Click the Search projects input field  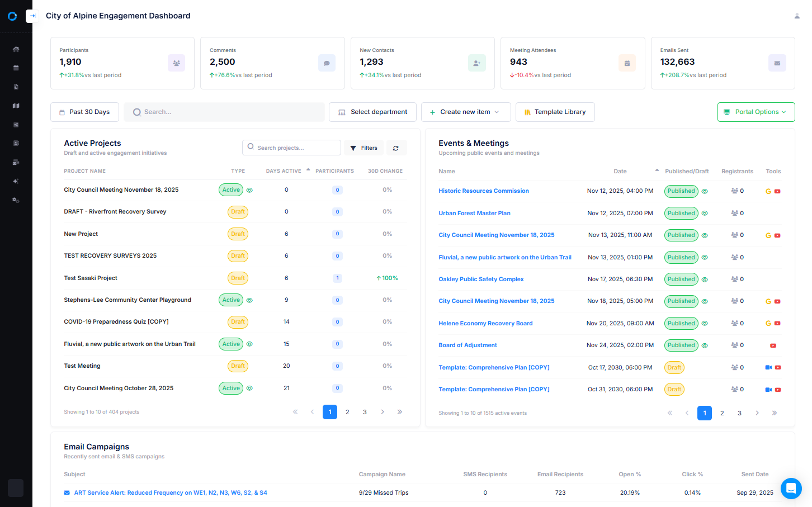pos(291,148)
